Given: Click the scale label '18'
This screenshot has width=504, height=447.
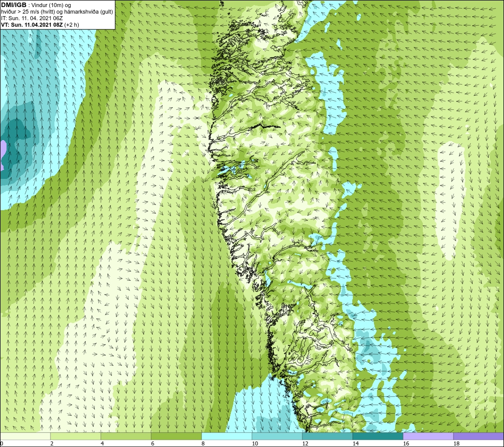Looking at the screenshot, I should (457, 444).
